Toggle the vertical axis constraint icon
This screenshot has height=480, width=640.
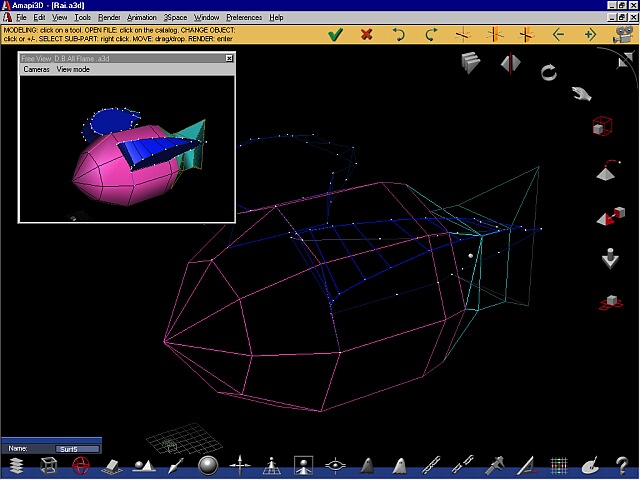click(494, 34)
